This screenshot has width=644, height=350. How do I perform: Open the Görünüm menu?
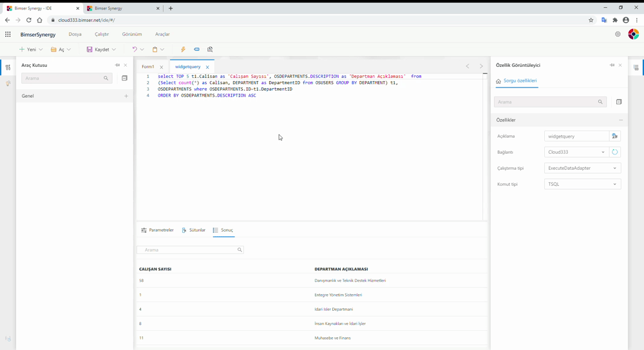pyautogui.click(x=132, y=34)
